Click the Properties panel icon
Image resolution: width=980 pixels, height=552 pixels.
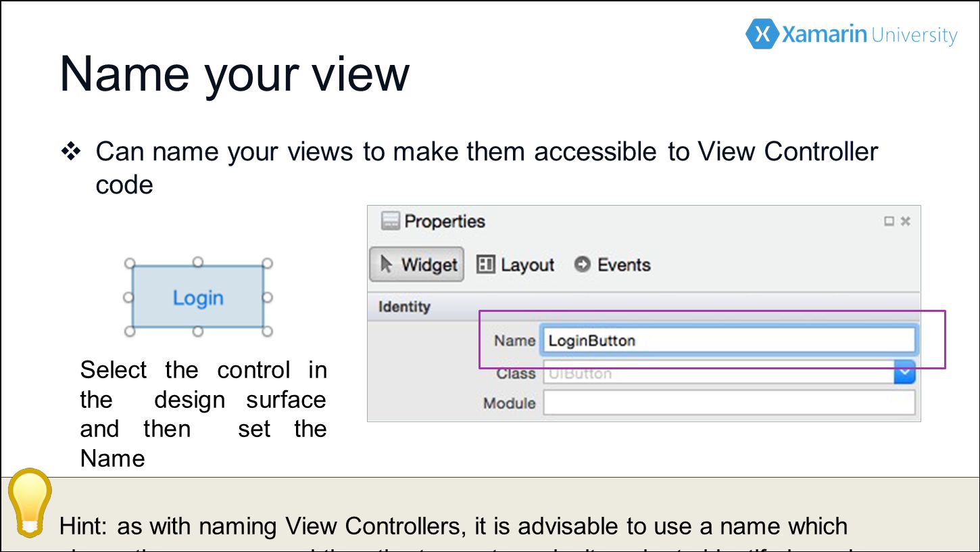point(390,221)
